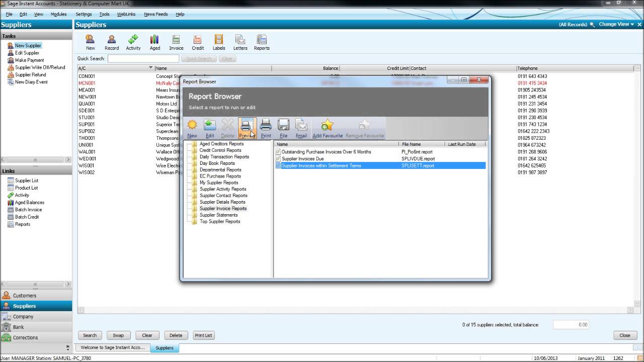Switch to Welcome to Sage Instant tab
Image resolution: width=644 pixels, height=362 pixels.
(x=112, y=347)
